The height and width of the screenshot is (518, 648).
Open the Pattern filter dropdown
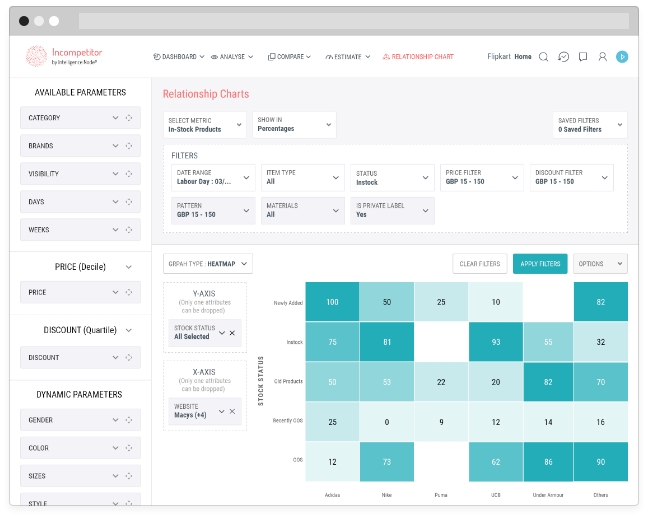[x=213, y=211]
